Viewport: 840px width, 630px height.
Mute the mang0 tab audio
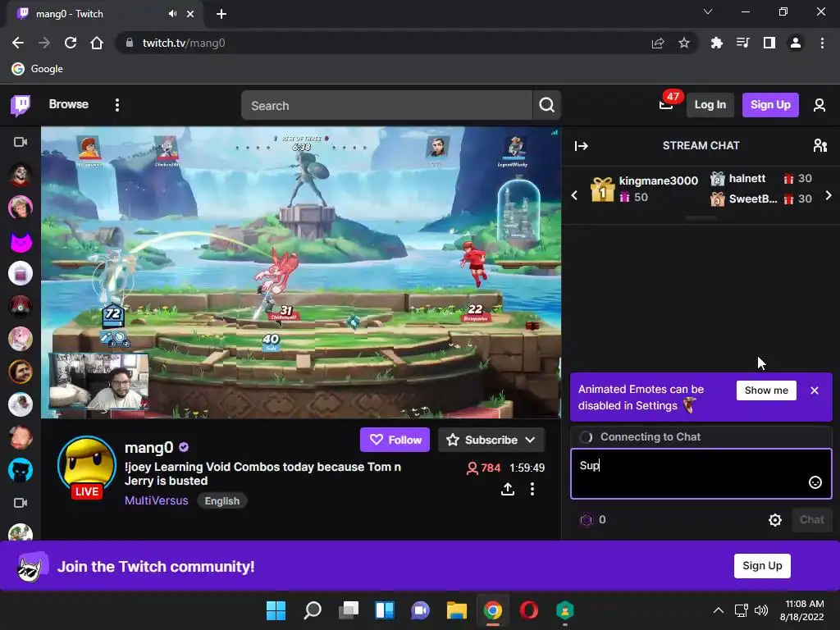(172, 14)
